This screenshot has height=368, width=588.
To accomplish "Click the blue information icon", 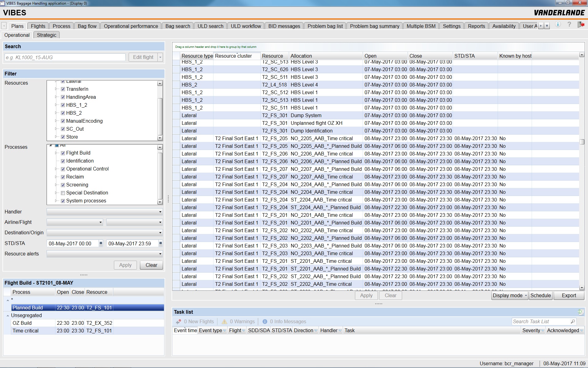I will point(558,25).
